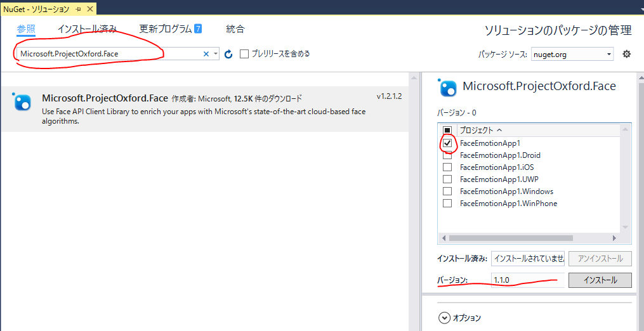Viewport: 644px width, 331px height.
Task: Toggle the プレリリースを含める checkbox
Action: point(244,54)
